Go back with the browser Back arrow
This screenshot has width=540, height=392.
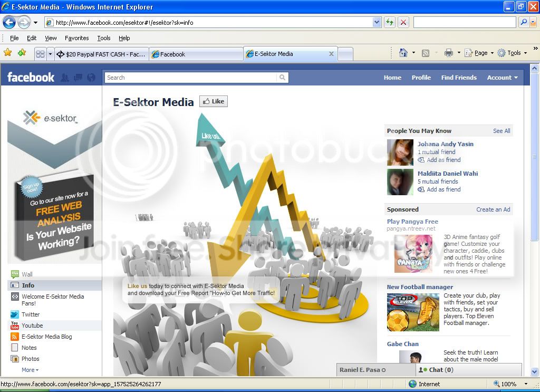pos(9,23)
